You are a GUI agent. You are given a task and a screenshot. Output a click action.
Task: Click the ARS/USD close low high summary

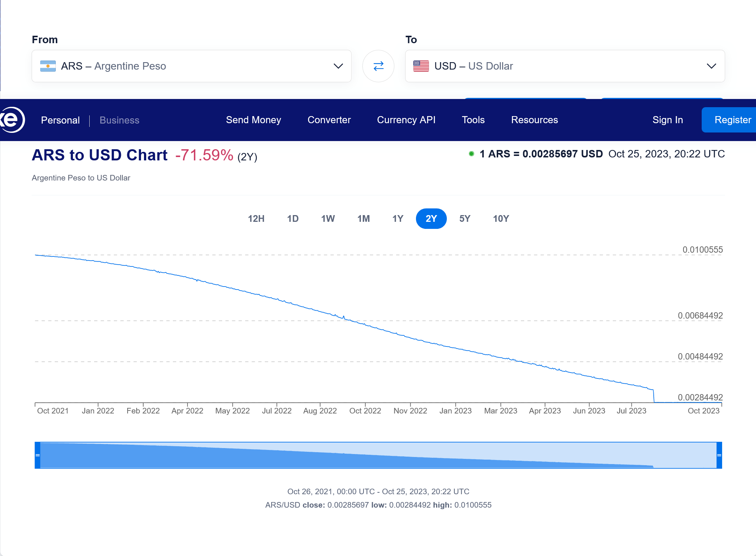378,505
